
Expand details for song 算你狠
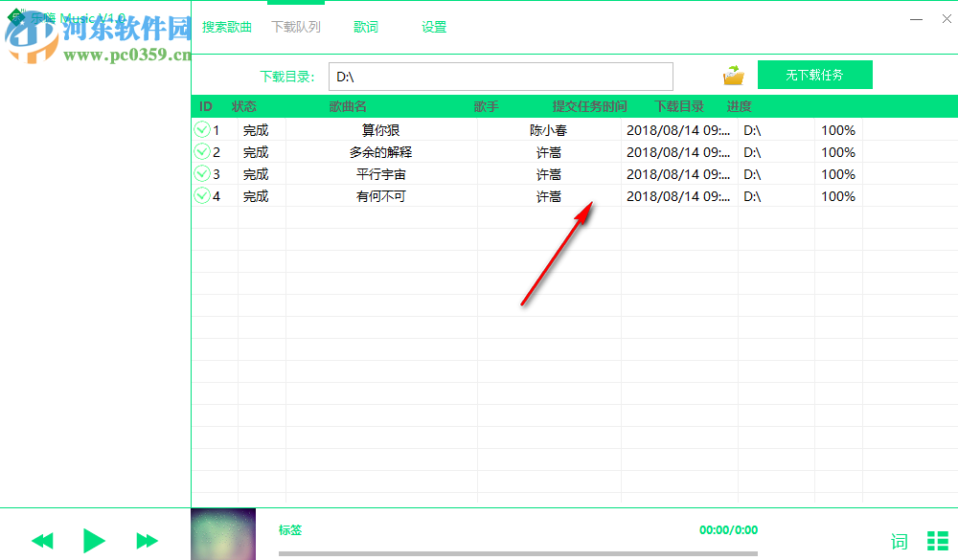[x=202, y=129]
